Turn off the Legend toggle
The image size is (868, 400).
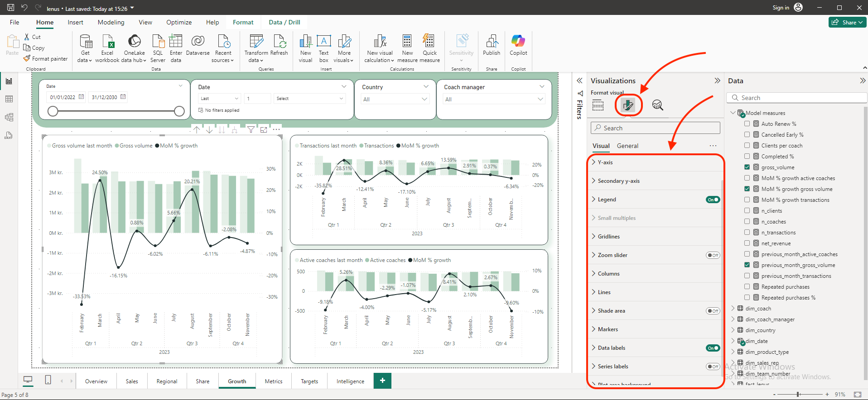pyautogui.click(x=713, y=200)
